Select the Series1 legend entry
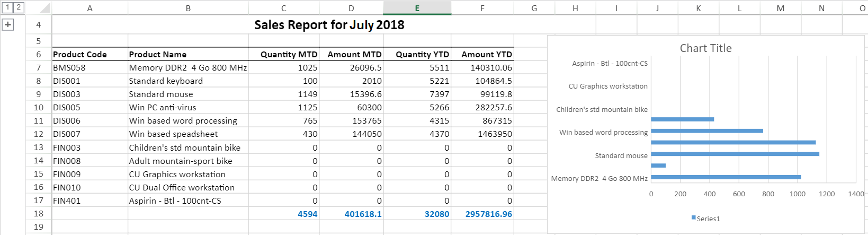868x235 pixels. 708,219
